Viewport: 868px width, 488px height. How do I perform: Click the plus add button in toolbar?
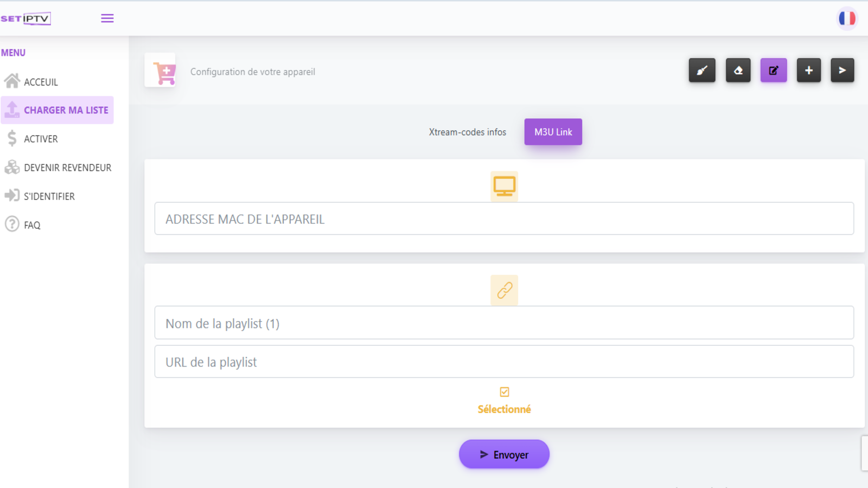click(x=809, y=70)
